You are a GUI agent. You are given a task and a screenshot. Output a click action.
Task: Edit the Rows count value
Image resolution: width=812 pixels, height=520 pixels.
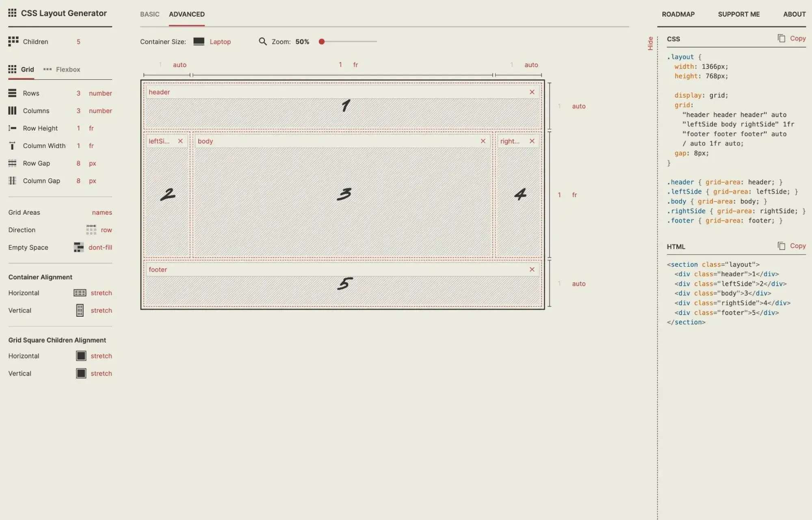[78, 93]
